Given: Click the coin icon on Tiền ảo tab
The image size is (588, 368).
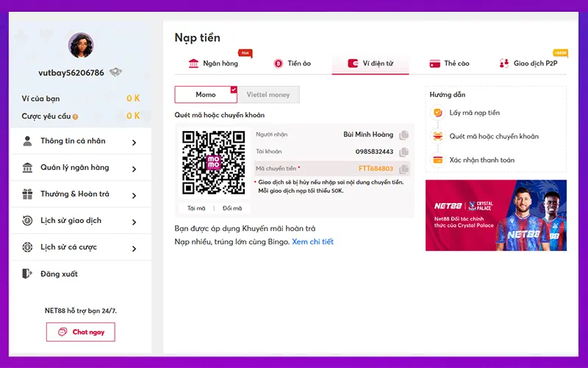Looking at the screenshot, I should (279, 63).
